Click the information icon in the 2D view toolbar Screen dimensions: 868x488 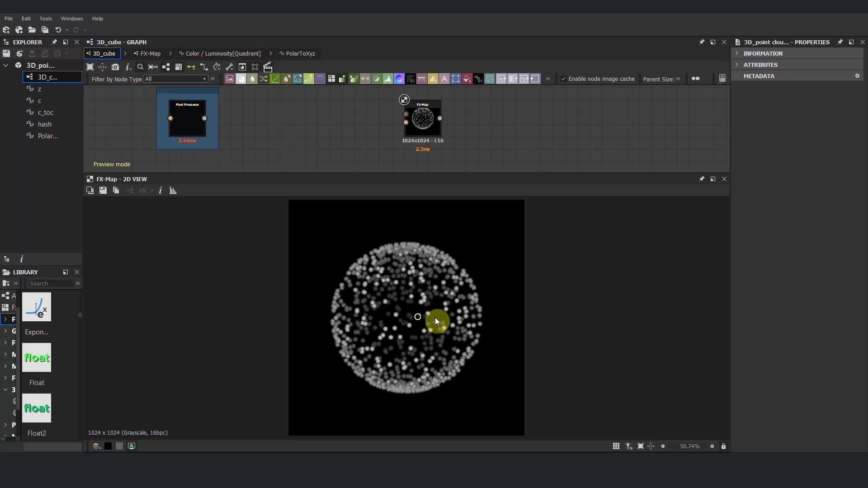161,190
